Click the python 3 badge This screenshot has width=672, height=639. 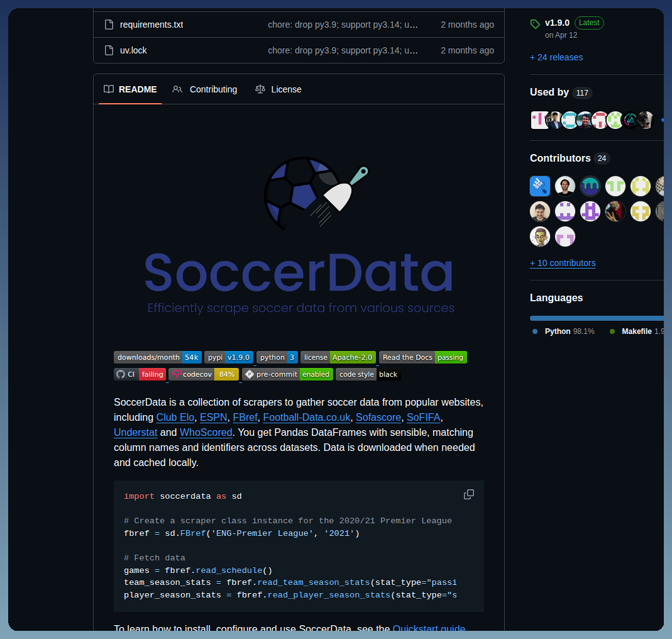tap(277, 357)
